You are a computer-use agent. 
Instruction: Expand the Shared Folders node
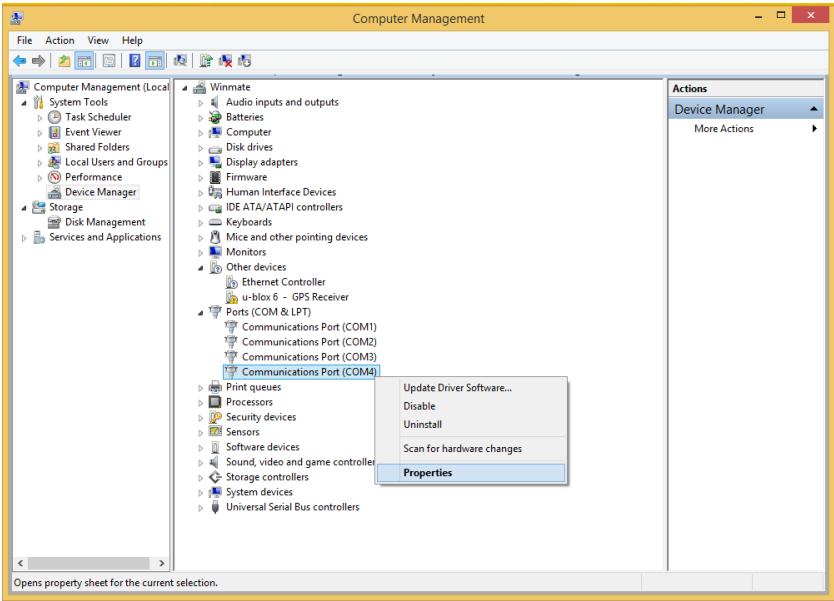click(x=40, y=148)
